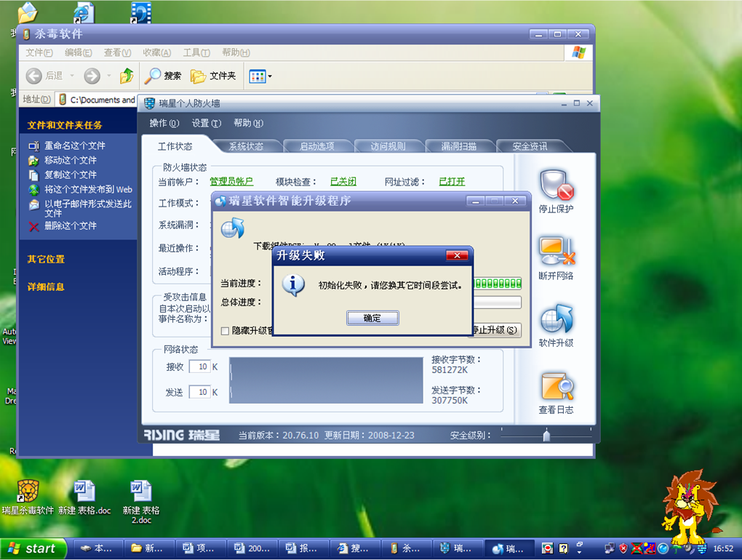Switch to the 启动选项 tab
Viewport: 742px width, 560px height.
[x=316, y=146]
